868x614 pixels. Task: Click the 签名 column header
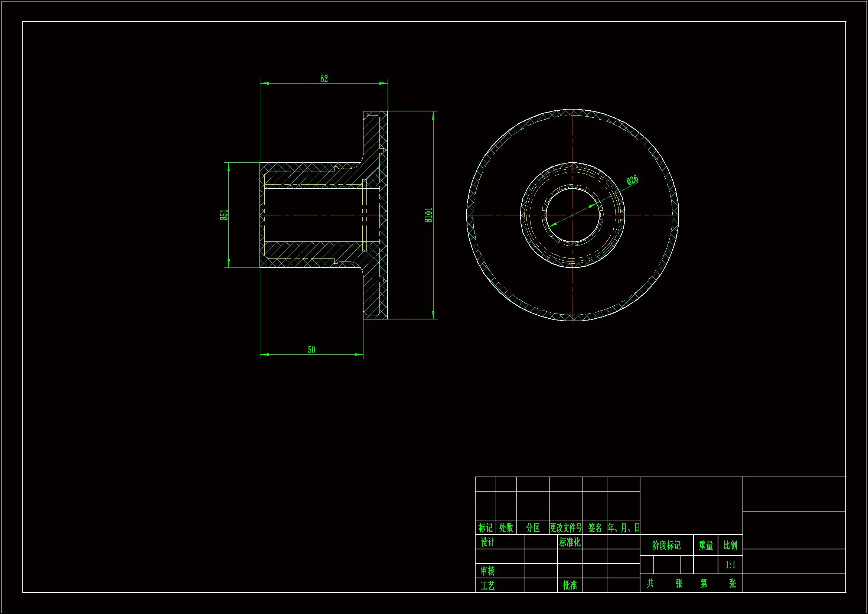click(595, 528)
